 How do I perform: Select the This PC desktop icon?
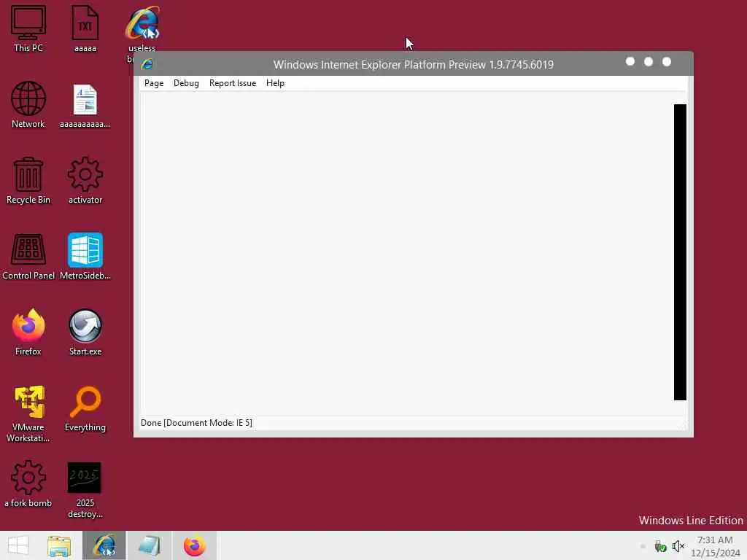coord(28,28)
